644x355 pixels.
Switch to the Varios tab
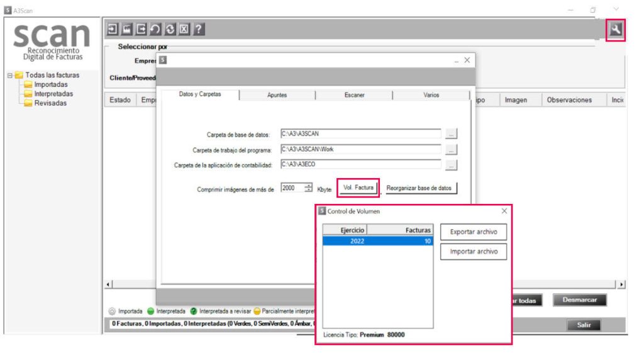431,95
